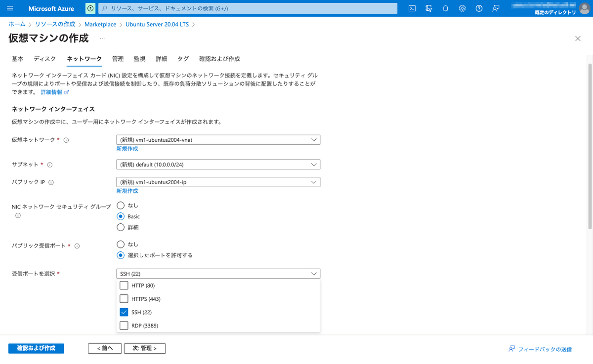Open Cloud Shell from top bar
This screenshot has width=593, height=364.
(x=412, y=8)
